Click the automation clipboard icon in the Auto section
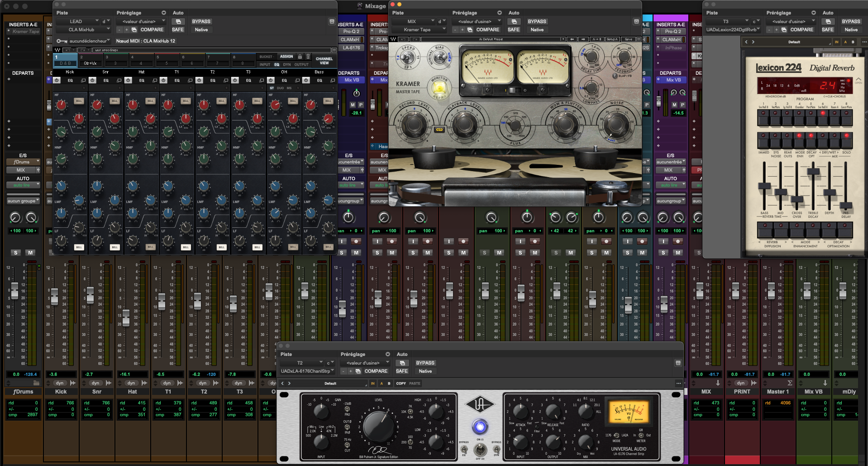This screenshot has height=466, width=868. click(x=178, y=21)
